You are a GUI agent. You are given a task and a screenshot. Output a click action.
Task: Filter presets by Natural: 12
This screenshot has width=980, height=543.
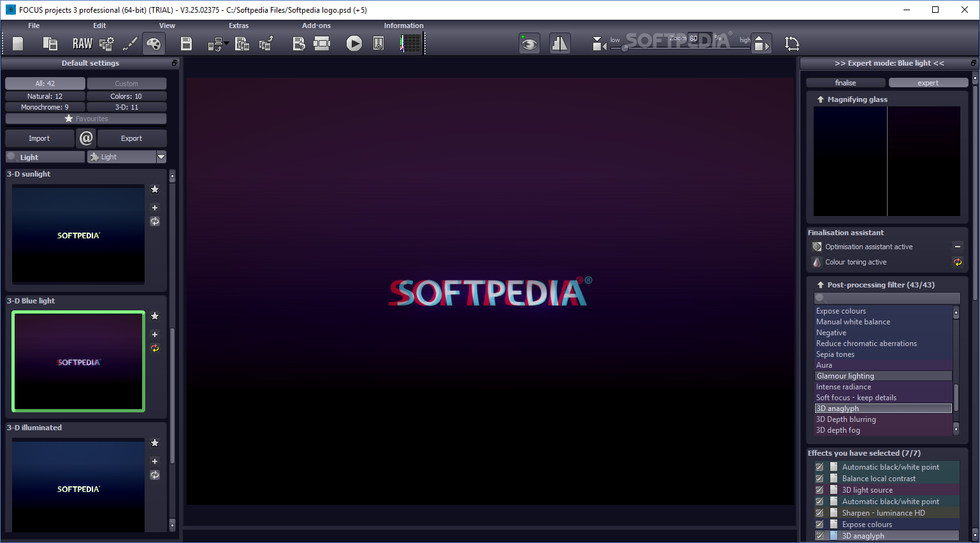45,96
